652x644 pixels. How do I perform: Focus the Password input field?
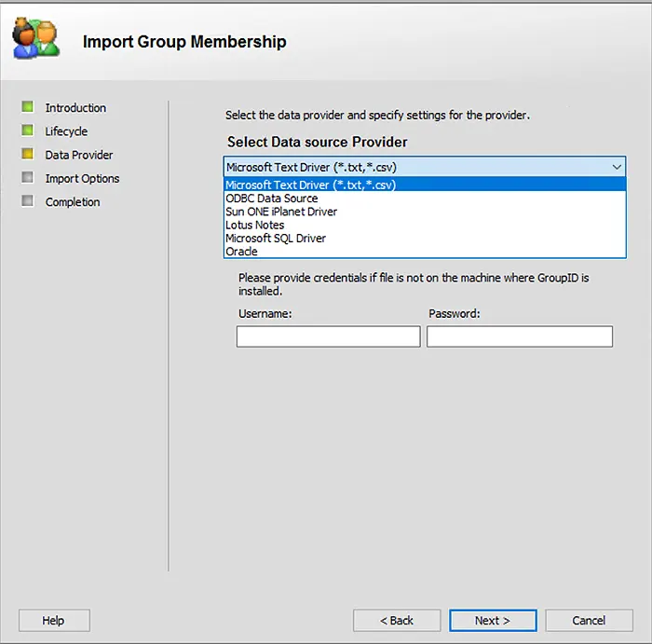520,336
